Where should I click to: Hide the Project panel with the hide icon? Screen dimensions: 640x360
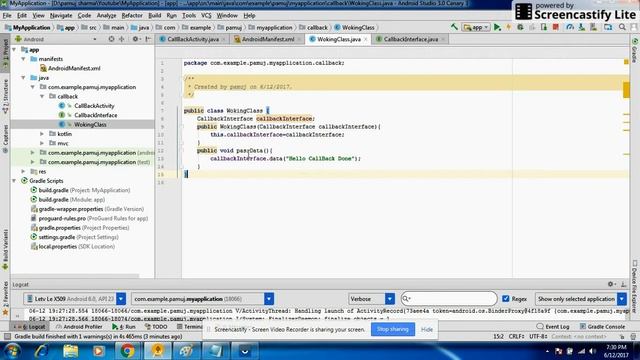coord(148,39)
